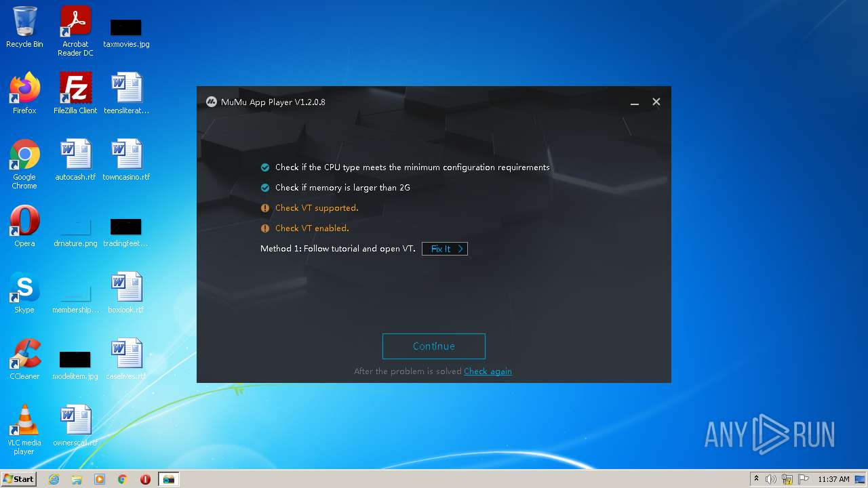Screen dimensions: 868x488
Task: Select the caselives.rtf desktop file
Action: tap(126, 359)
